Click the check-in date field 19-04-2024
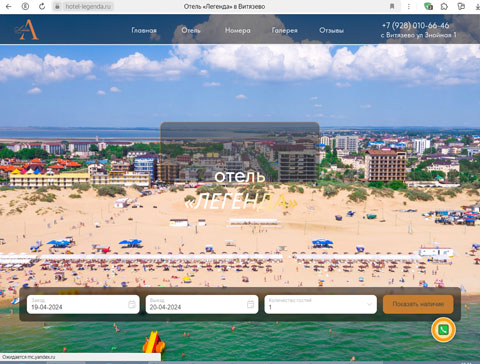The width and height of the screenshot is (480, 364). click(x=83, y=304)
